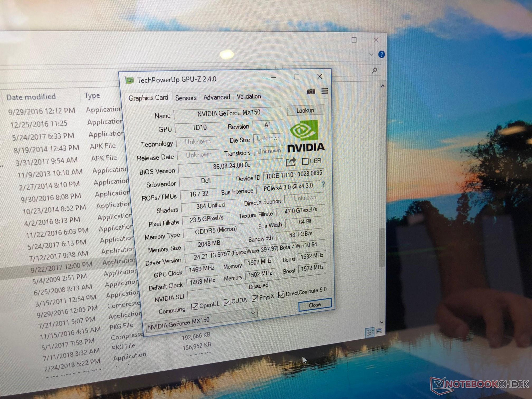Sort by Type column header
Screen dimensions: 532x399
[92, 96]
